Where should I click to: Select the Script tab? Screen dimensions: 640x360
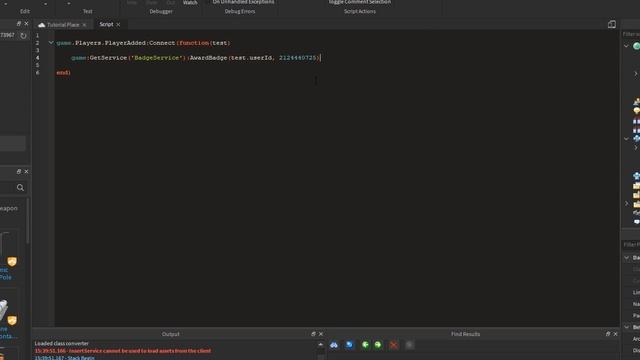tap(106, 24)
